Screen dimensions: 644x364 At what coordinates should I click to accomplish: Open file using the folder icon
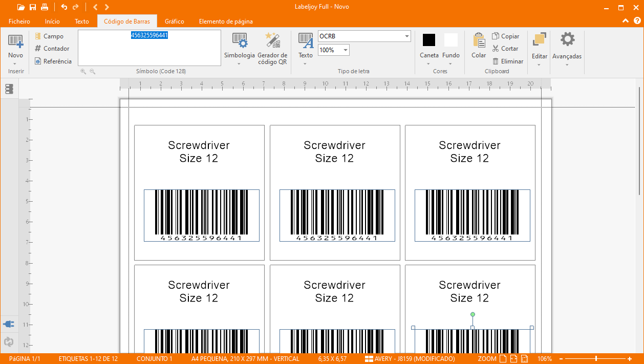20,7
